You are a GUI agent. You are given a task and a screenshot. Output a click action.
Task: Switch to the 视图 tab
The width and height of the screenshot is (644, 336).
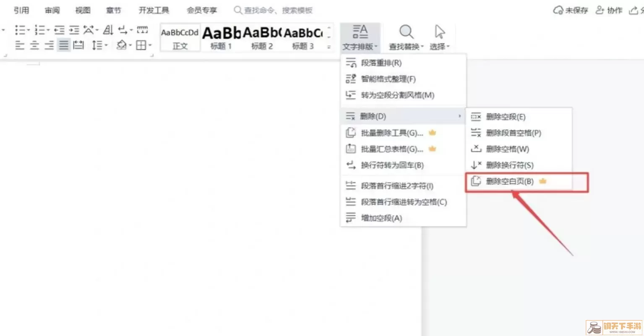pos(83,10)
